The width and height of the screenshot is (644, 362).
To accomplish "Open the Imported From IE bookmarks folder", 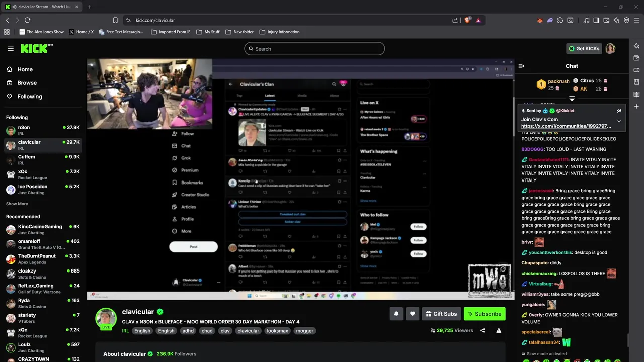I will (x=171, y=32).
